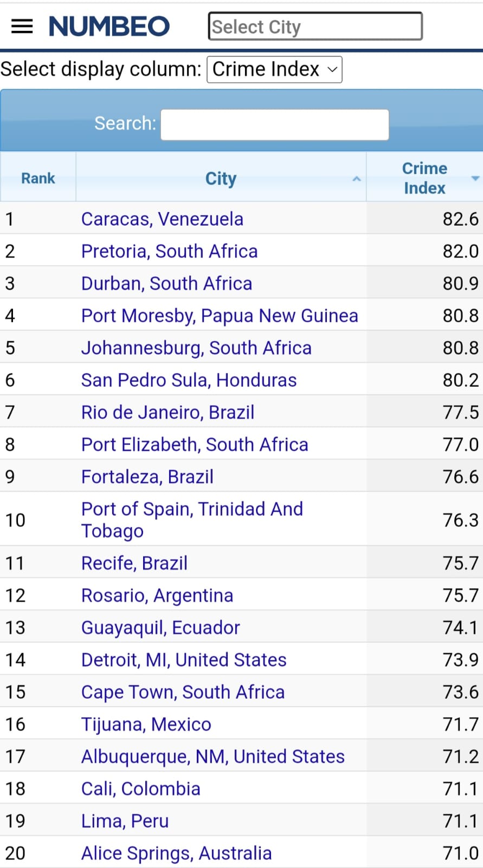The width and height of the screenshot is (483, 868).
Task: Open Caracas, Venezuela link
Action: click(162, 219)
